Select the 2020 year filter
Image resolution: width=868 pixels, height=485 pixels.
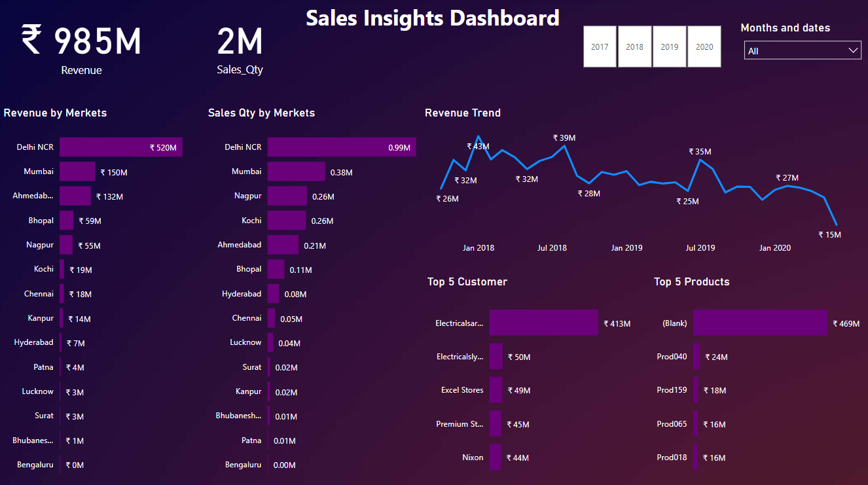[x=704, y=46]
